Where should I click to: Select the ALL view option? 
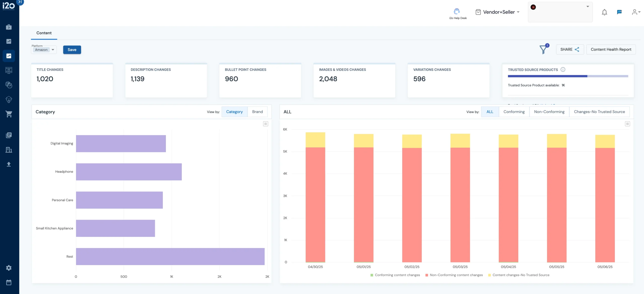tap(490, 112)
